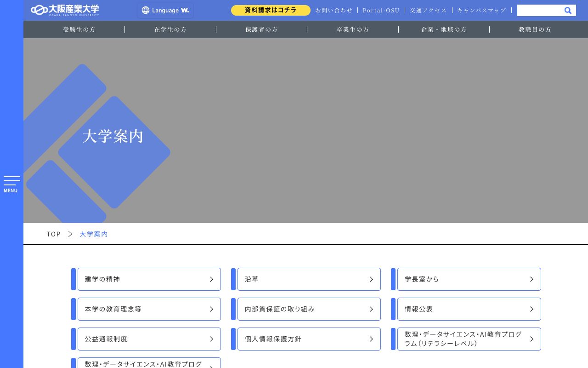Toggle the MENU hamburger in the sidebar

coord(12,183)
